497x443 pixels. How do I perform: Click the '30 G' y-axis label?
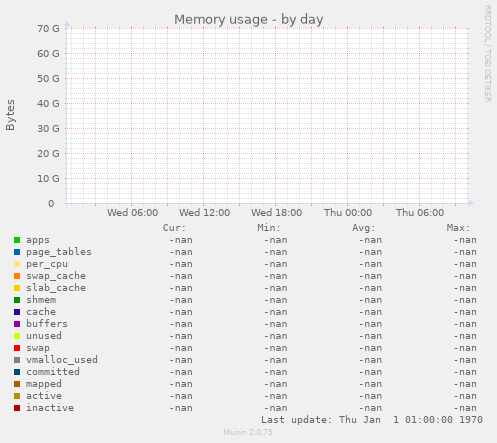click(x=48, y=129)
